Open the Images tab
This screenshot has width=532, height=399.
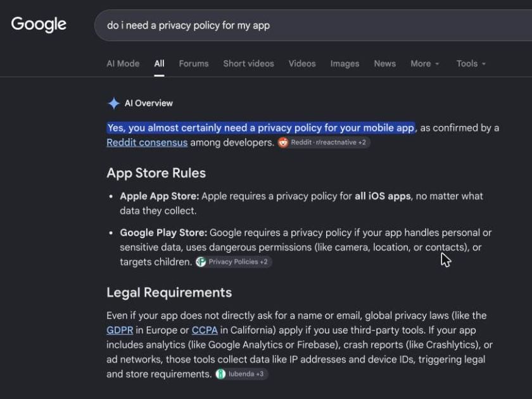coord(345,63)
